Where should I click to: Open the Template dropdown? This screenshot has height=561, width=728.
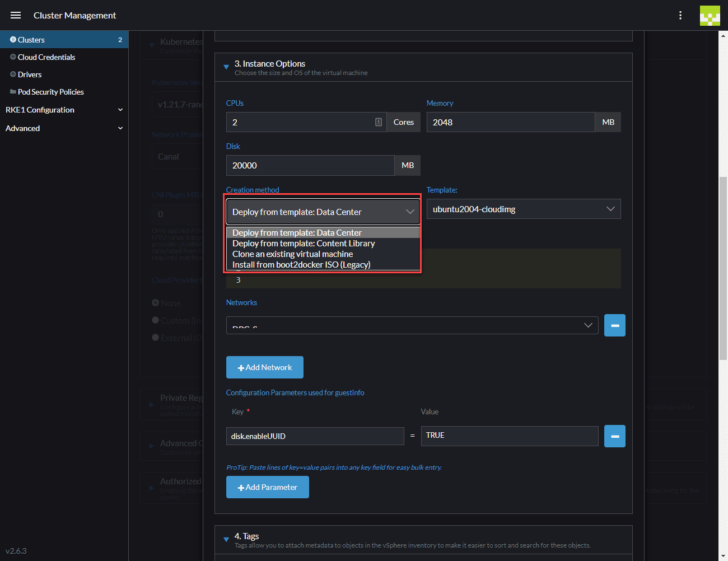pyautogui.click(x=523, y=209)
